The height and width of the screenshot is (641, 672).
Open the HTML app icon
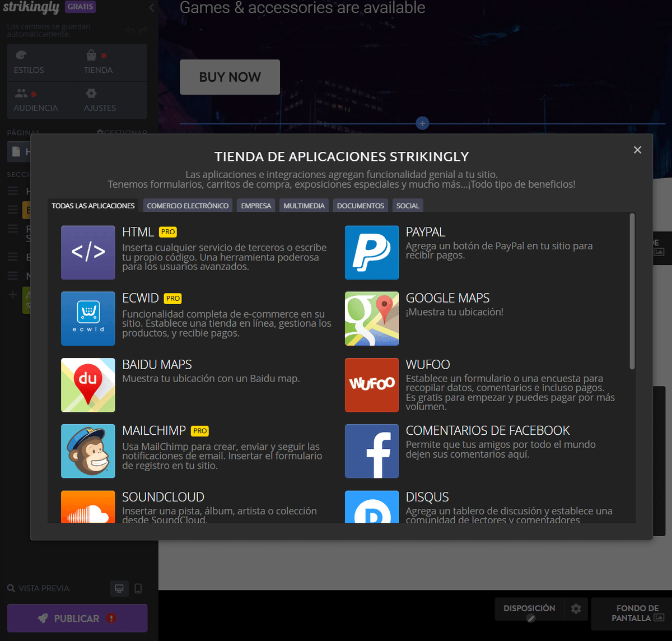coord(88,253)
